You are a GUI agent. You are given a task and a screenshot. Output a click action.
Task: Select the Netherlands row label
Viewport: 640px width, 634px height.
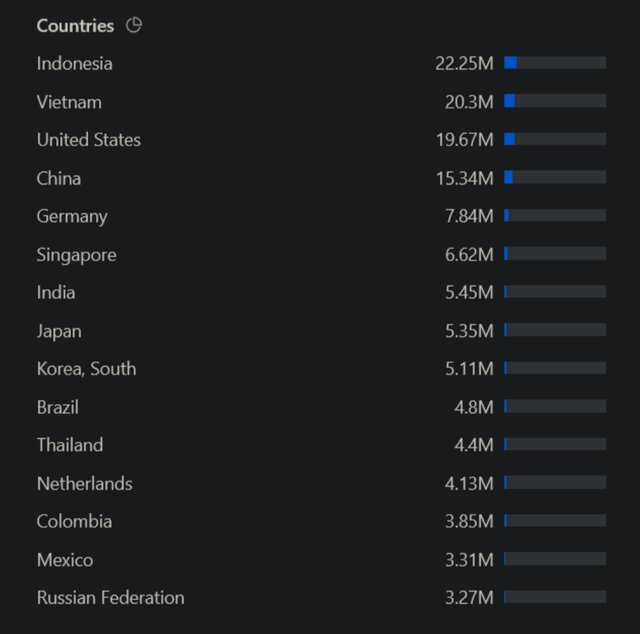(84, 484)
